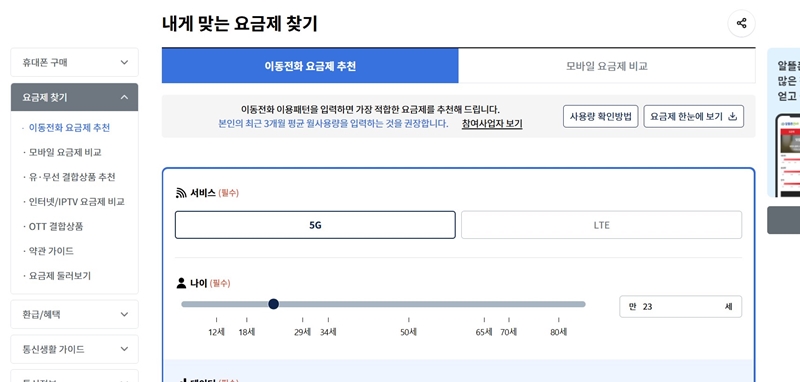Set age slider to 65세 mark
This screenshot has height=382, width=800.
484,304
